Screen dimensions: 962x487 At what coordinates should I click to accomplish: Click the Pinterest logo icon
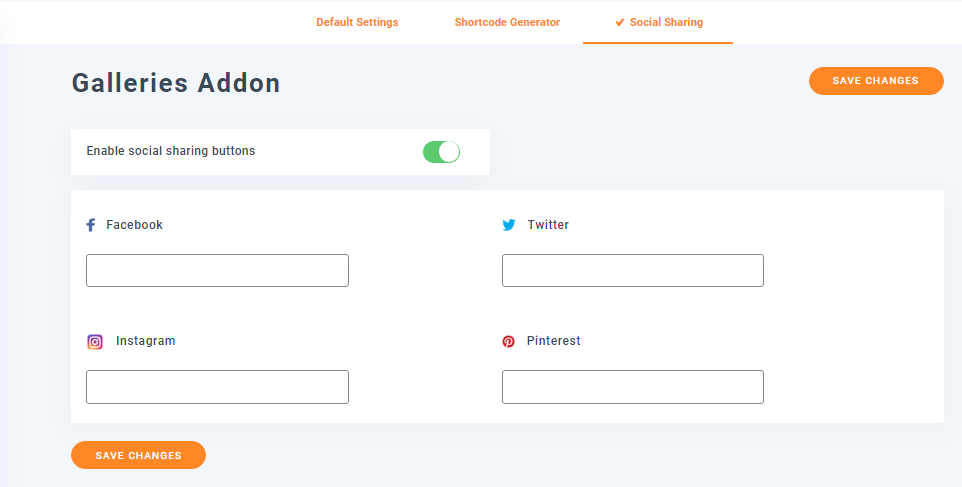point(509,342)
